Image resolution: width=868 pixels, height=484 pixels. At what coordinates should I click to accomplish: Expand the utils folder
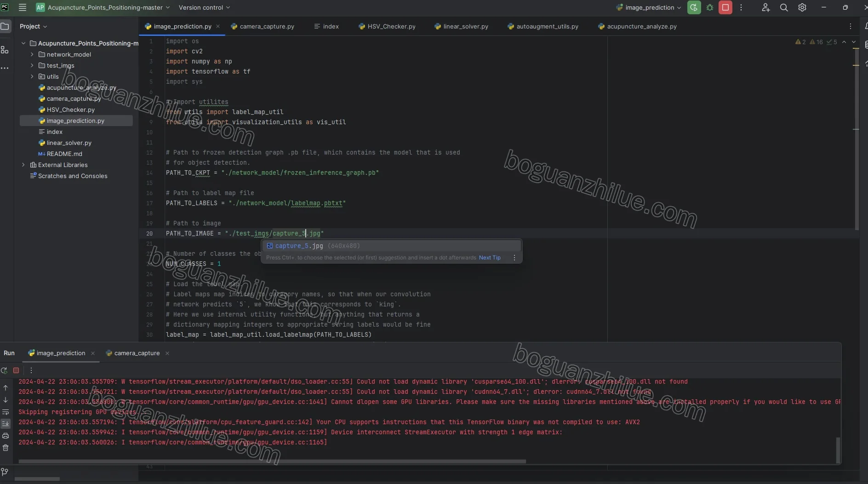pyautogui.click(x=32, y=76)
